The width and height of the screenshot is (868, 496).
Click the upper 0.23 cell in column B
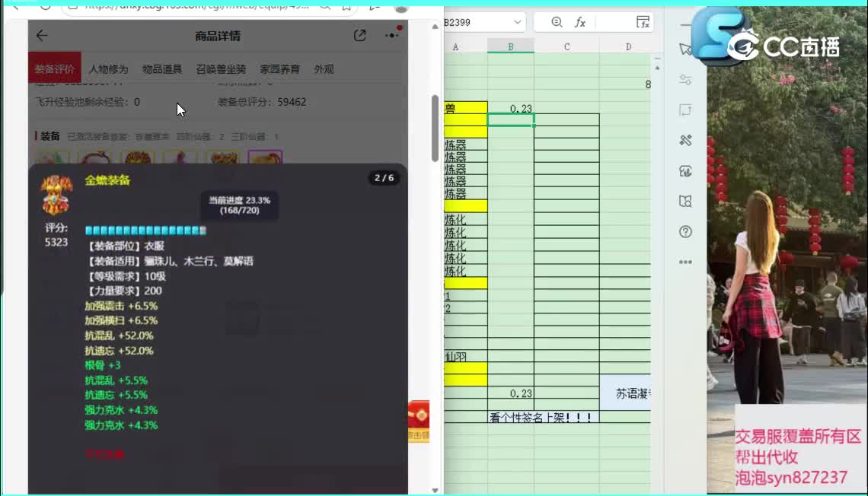(x=510, y=108)
